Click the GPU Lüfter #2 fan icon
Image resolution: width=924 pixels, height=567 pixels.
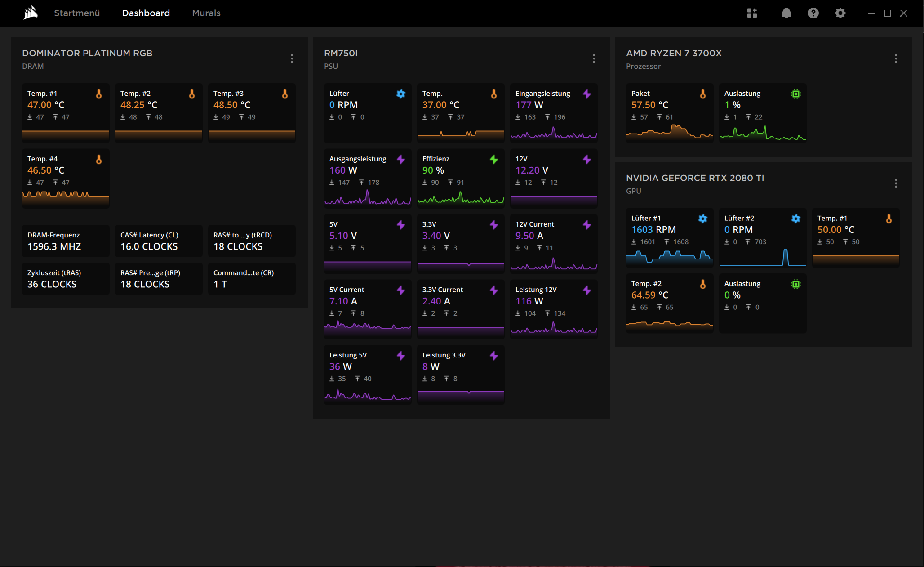[x=795, y=219]
